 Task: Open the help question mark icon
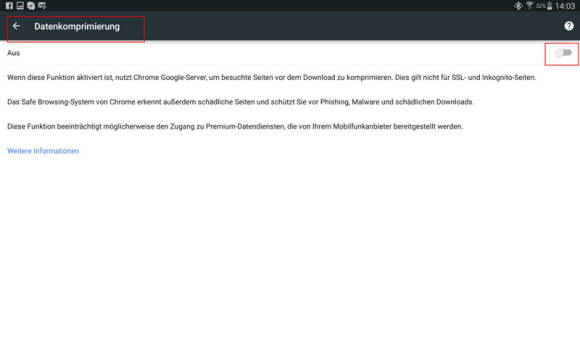[x=569, y=26]
